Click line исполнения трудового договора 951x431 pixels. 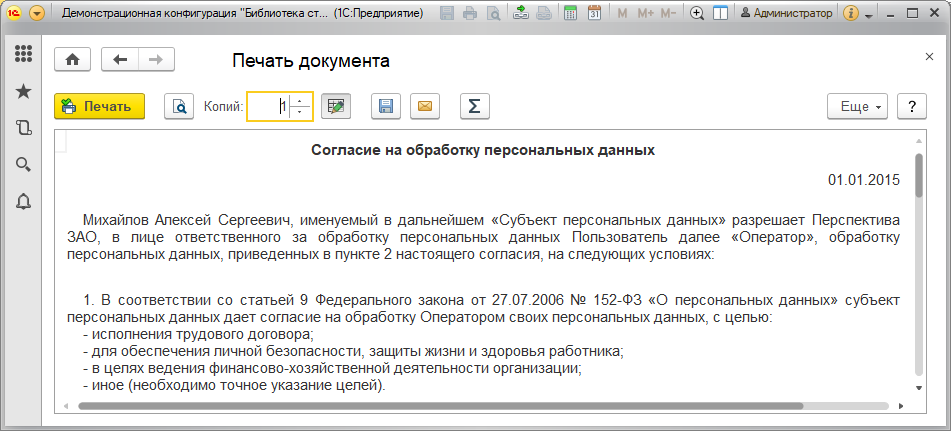pos(198,334)
